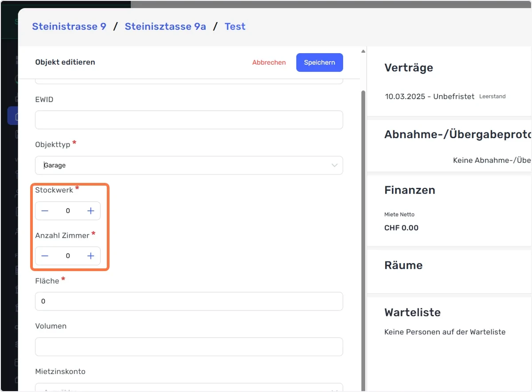Cancel editing with Abbrechen

pos(269,62)
